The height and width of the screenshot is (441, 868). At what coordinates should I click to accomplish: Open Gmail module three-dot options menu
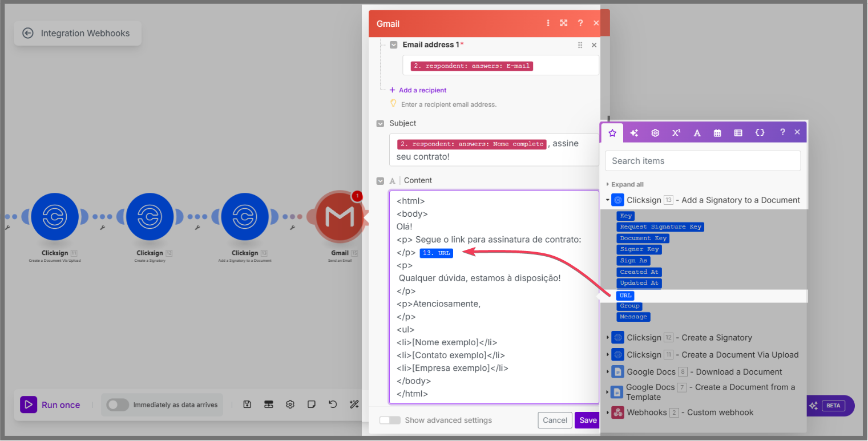tap(548, 23)
